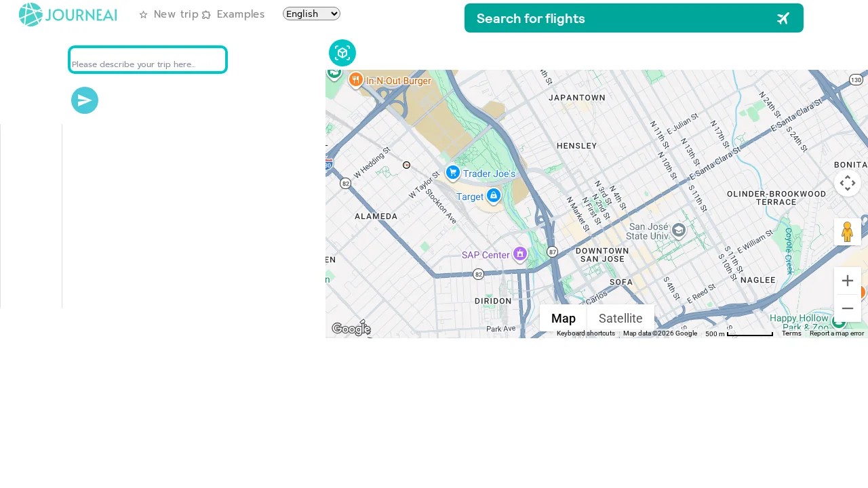Zoom out on the map
Image resolution: width=868 pixels, height=488 pixels.
[848, 308]
